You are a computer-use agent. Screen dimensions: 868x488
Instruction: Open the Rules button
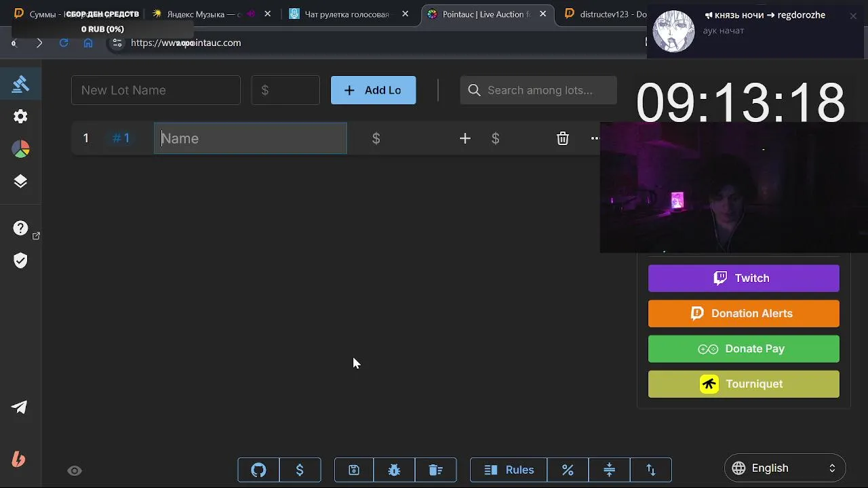pos(509,470)
